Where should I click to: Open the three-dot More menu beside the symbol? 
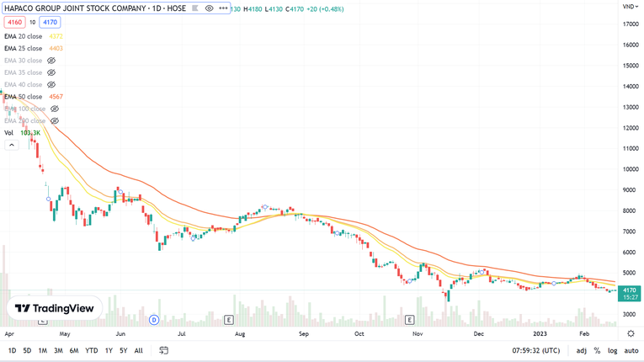[x=223, y=8]
